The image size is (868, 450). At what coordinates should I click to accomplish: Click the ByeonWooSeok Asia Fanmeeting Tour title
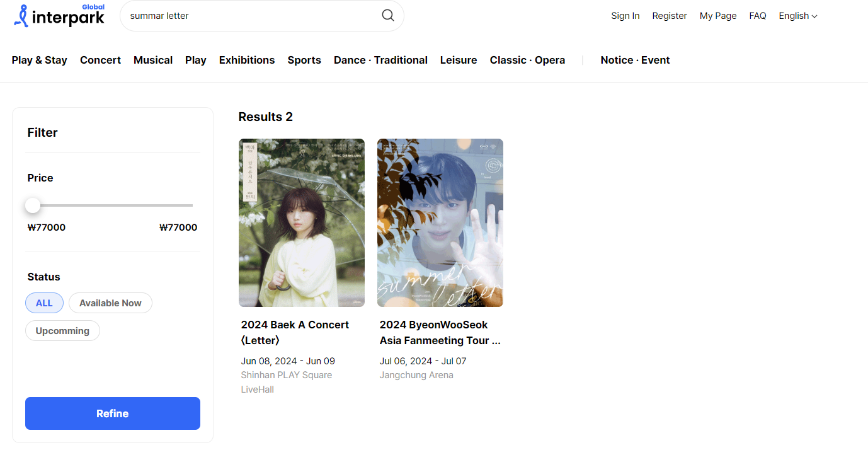point(440,332)
